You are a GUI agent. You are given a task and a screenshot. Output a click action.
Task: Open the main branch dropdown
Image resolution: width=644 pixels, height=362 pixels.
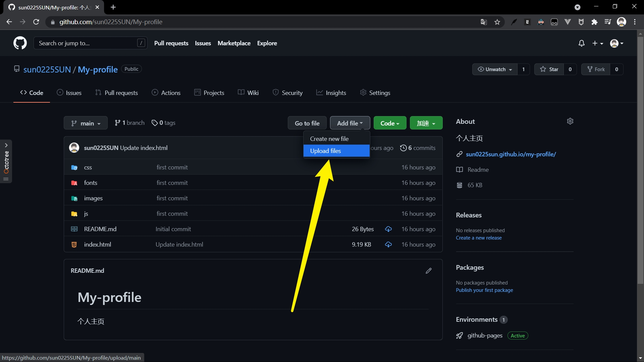pos(86,123)
